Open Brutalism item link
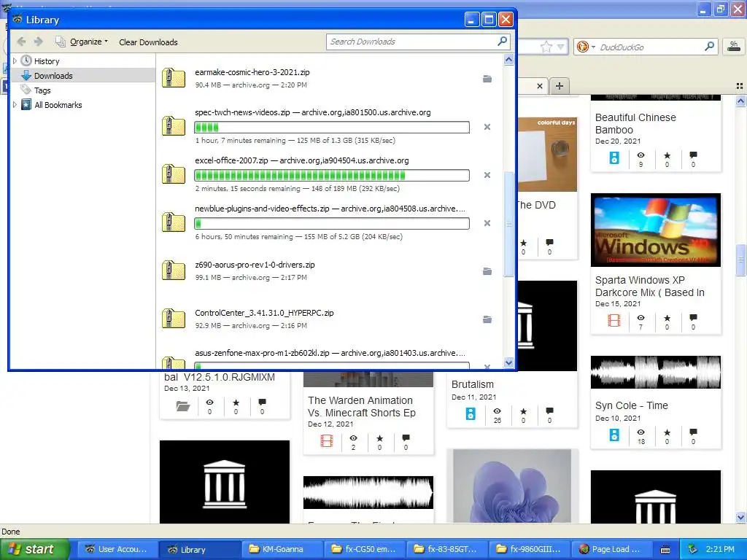Viewport: 747px width, 560px height. pos(473,384)
